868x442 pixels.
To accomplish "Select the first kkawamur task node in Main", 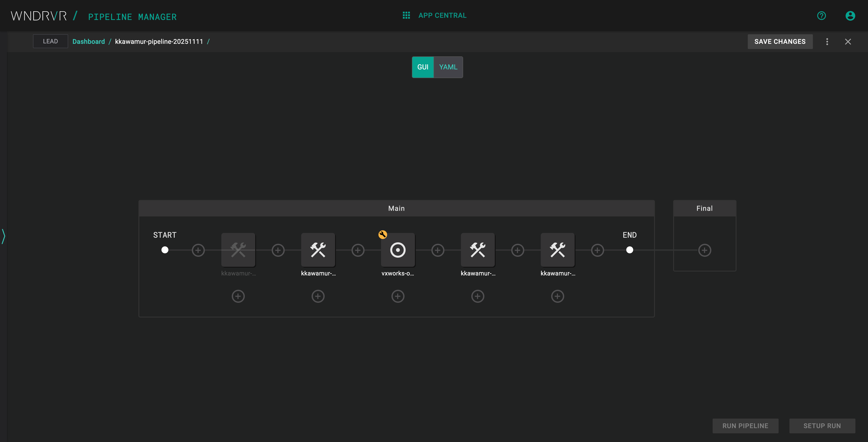I will tap(238, 250).
